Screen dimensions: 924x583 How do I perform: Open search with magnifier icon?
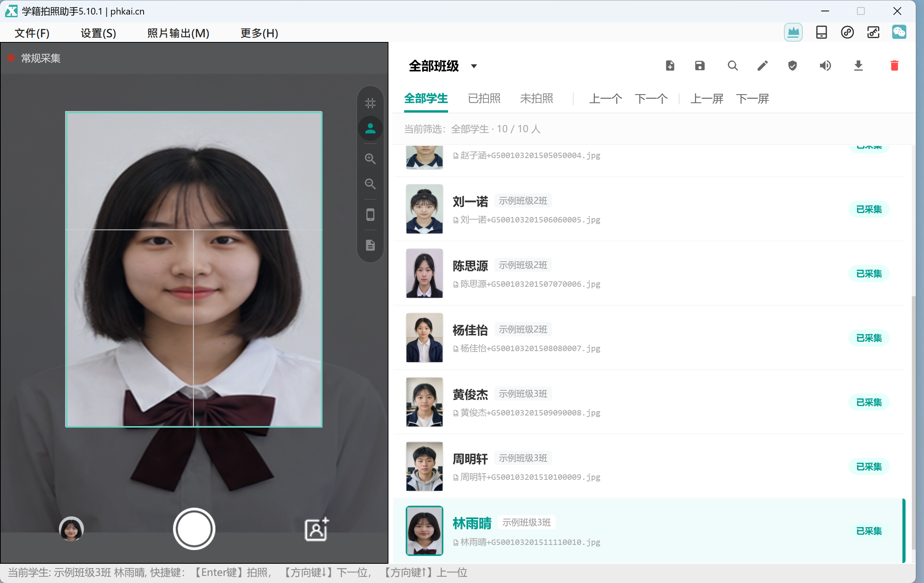coord(732,66)
